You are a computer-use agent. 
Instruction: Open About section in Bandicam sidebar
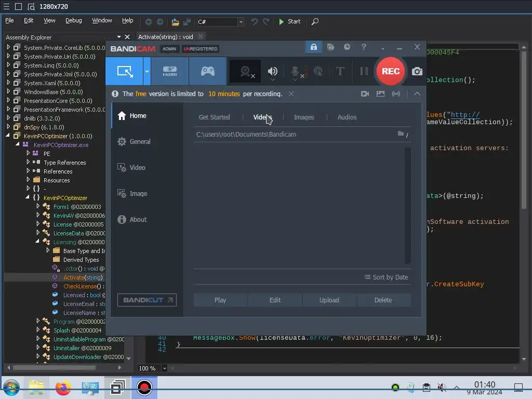click(x=147, y=220)
